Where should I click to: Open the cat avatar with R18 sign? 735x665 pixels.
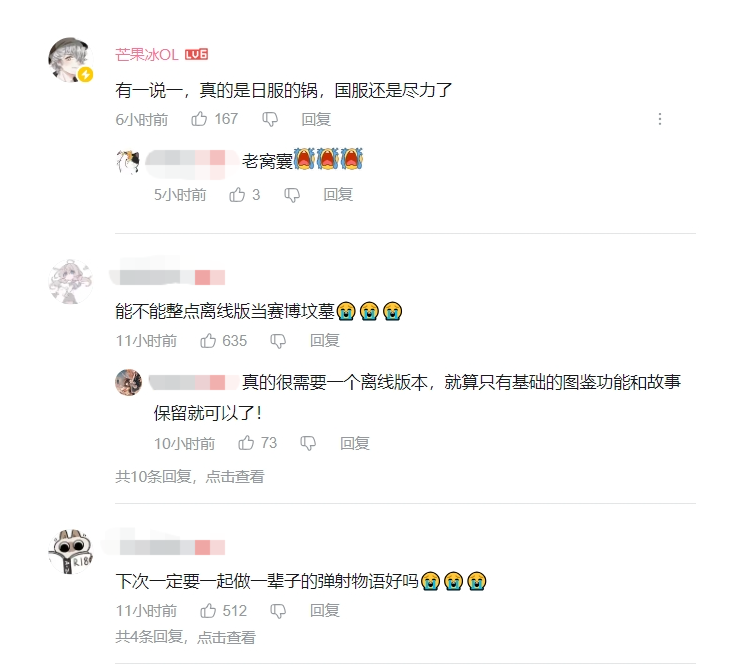pyautogui.click(x=71, y=552)
